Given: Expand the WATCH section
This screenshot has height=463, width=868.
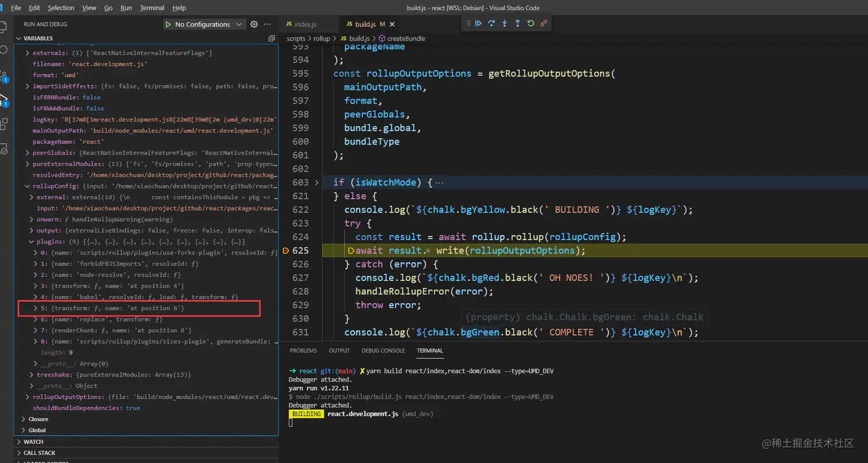Looking at the screenshot, I should [x=33, y=442].
